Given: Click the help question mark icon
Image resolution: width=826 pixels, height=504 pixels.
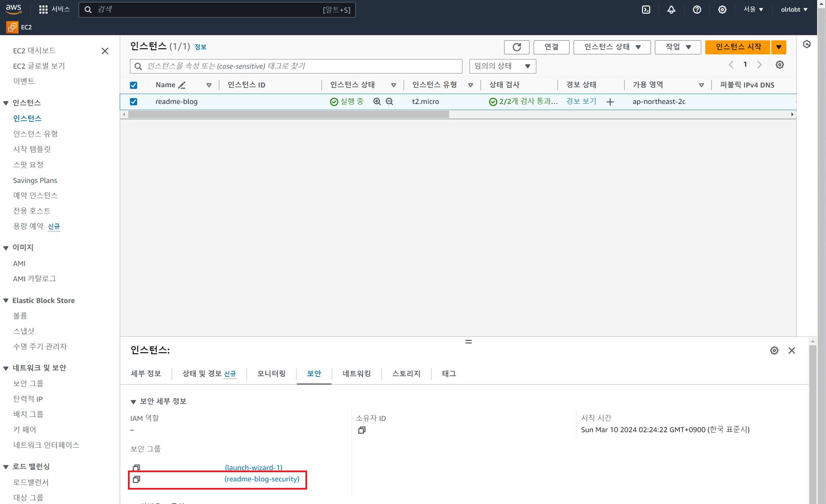Looking at the screenshot, I should pos(697,10).
